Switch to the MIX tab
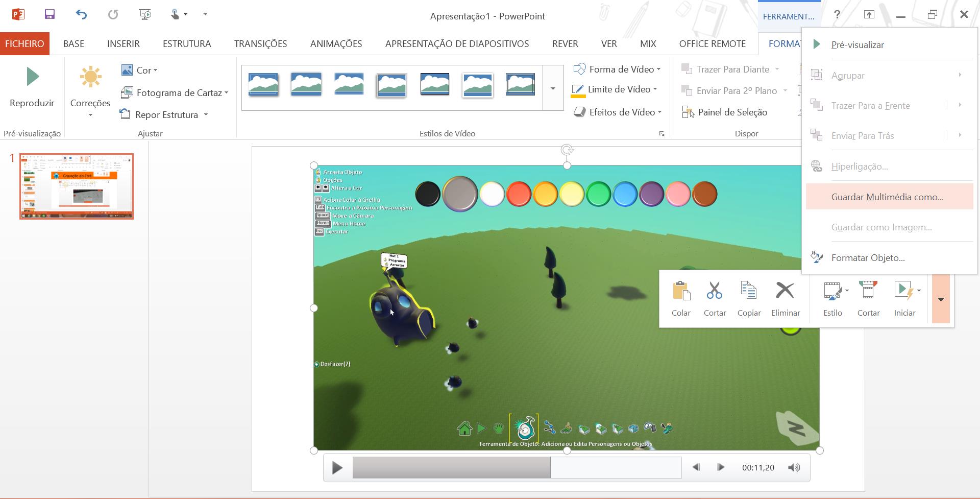 click(648, 43)
